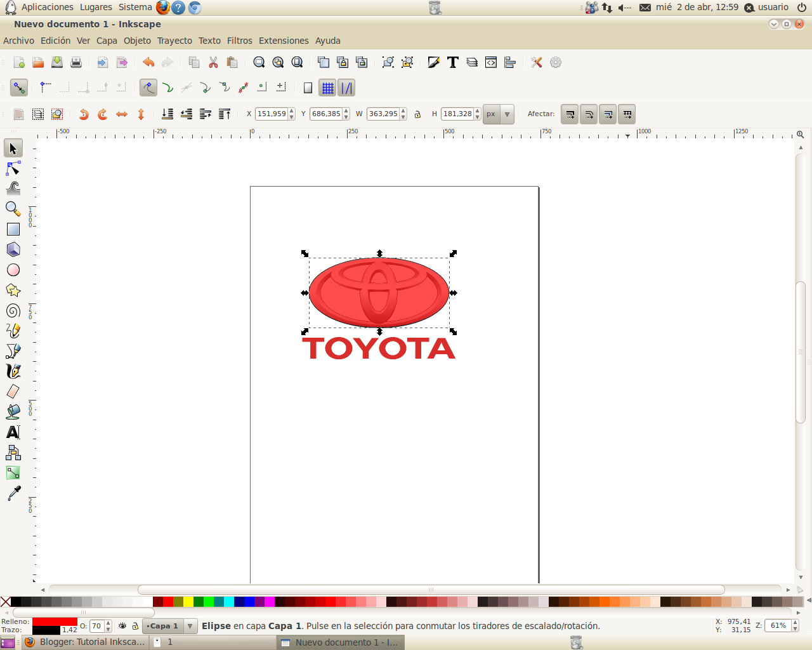Click the red fill color indicator
Image resolution: width=812 pixels, height=650 pixels.
click(x=55, y=622)
